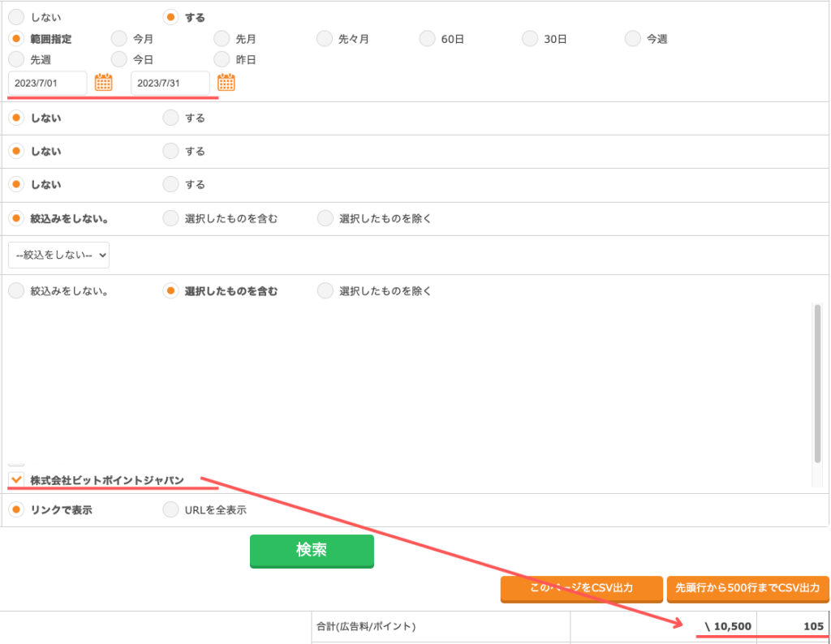Select the 今週 option
The height and width of the screenshot is (644, 831).
point(632,38)
